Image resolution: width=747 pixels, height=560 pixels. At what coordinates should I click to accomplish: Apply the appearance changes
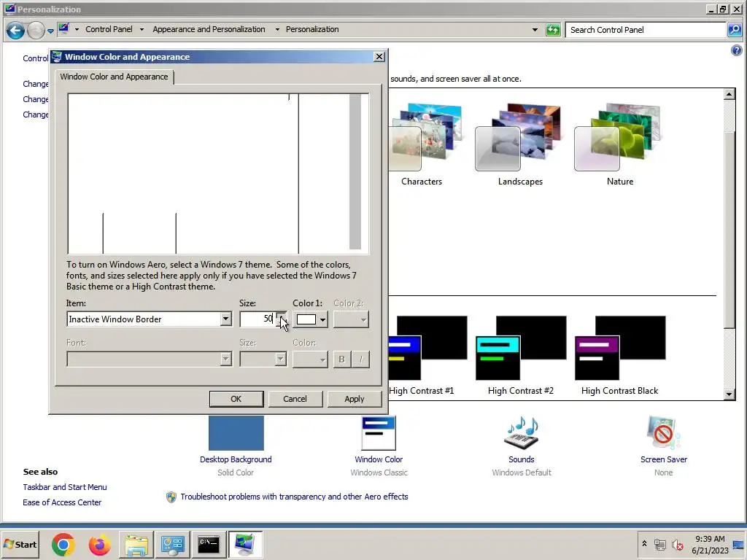pos(354,399)
